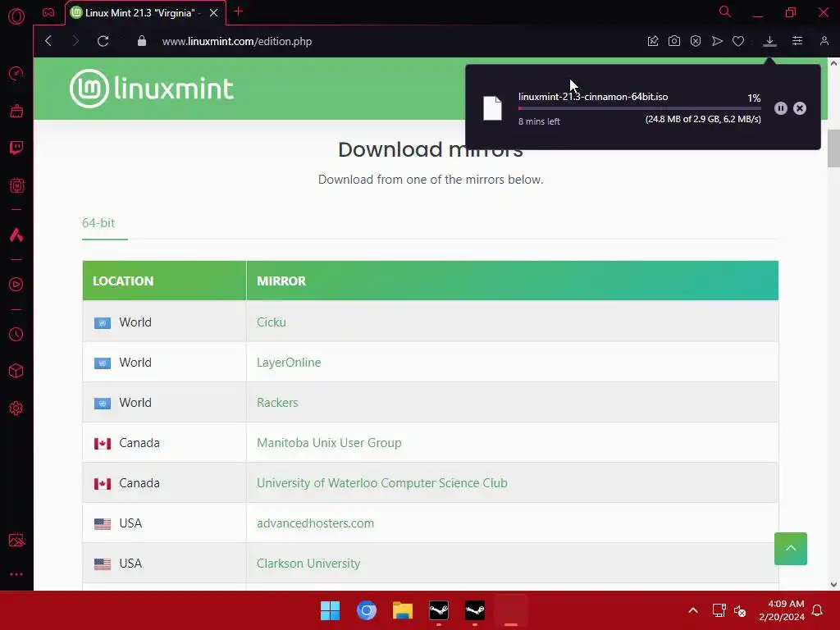Click the green scroll-to-top arrow button
The height and width of the screenshot is (630, 840).
790,549
